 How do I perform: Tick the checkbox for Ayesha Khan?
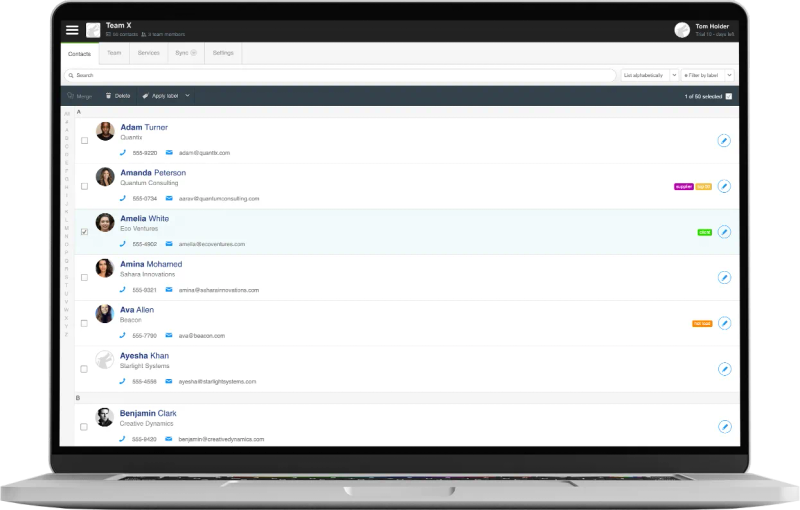point(84,369)
